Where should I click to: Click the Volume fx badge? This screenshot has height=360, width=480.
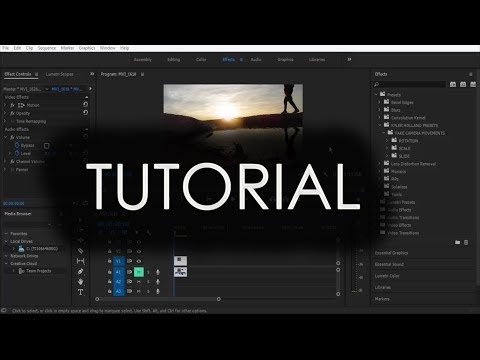(x=12, y=137)
